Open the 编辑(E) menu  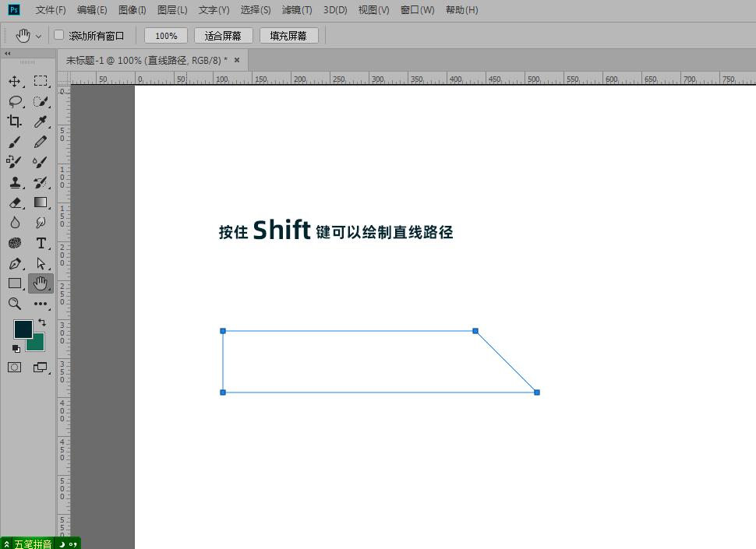coord(92,9)
